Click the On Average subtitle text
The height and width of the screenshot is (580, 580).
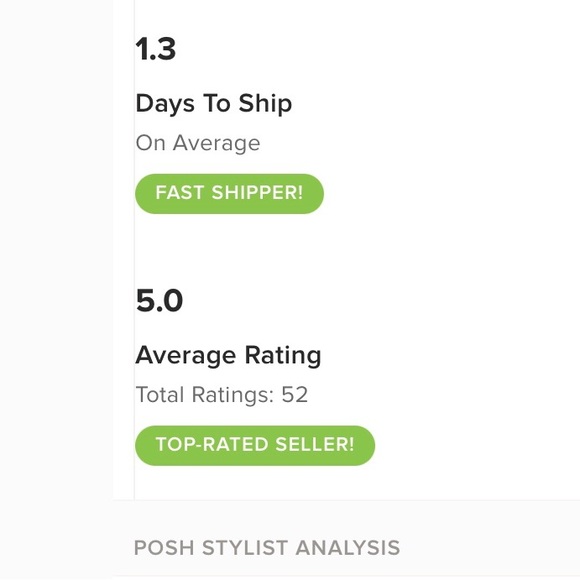[x=198, y=144]
